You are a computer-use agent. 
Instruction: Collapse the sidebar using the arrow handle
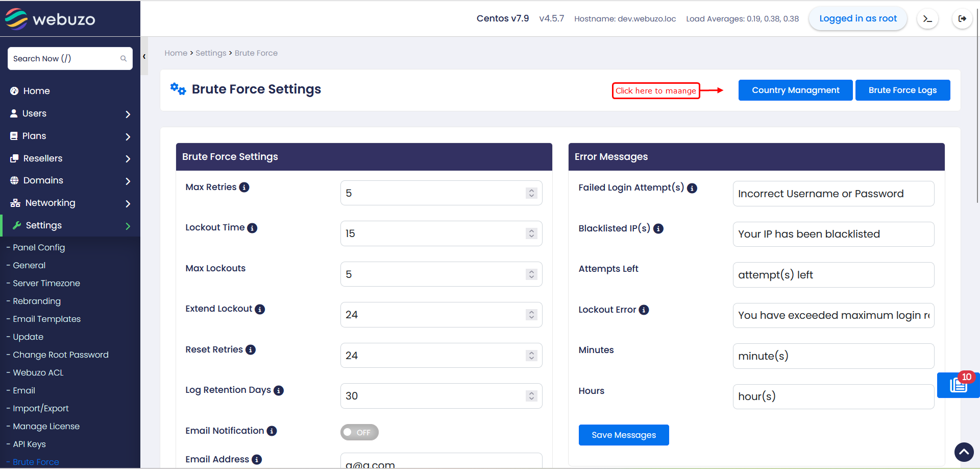coord(144,57)
